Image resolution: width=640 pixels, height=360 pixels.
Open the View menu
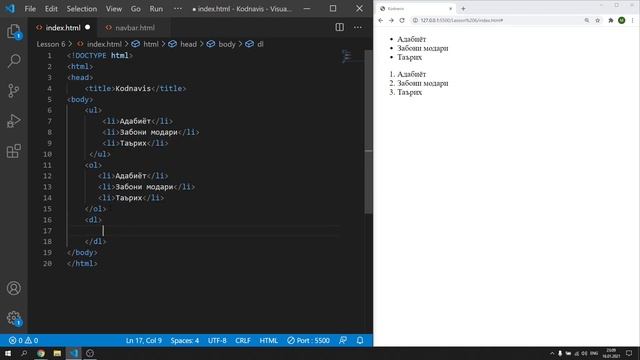click(114, 9)
